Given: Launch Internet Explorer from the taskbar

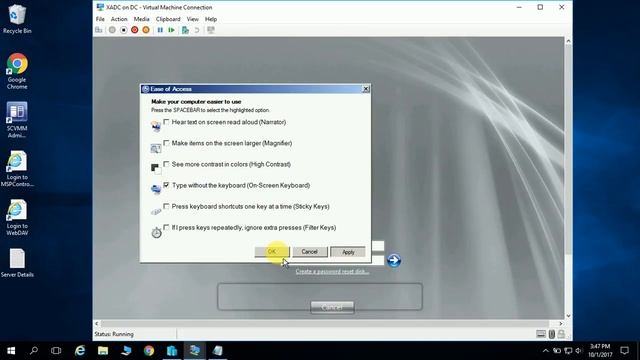Looking at the screenshot, I should (80, 351).
